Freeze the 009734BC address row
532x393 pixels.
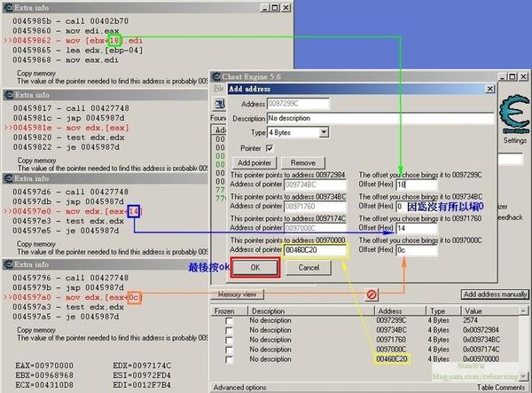(229, 330)
